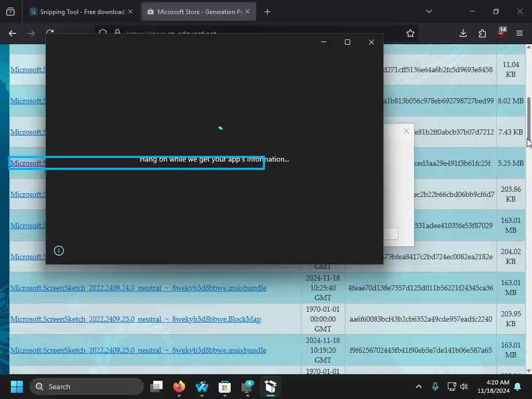This screenshot has width=532, height=399.
Task: Minimize the App Installer window
Action: tap(324, 42)
